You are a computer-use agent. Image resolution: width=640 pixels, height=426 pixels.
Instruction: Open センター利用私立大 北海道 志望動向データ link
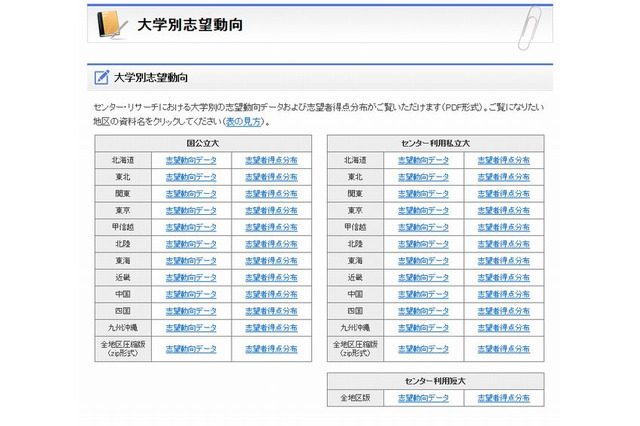pyautogui.click(x=423, y=160)
